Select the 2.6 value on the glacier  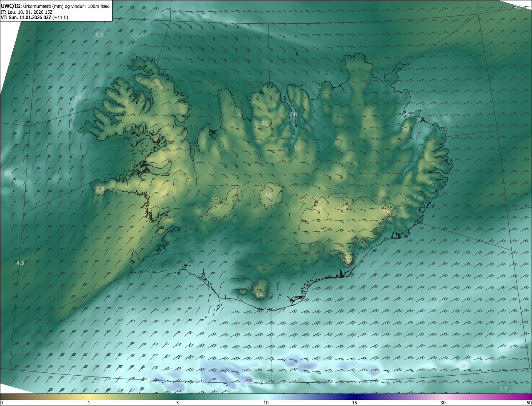pyautogui.click(x=268, y=195)
